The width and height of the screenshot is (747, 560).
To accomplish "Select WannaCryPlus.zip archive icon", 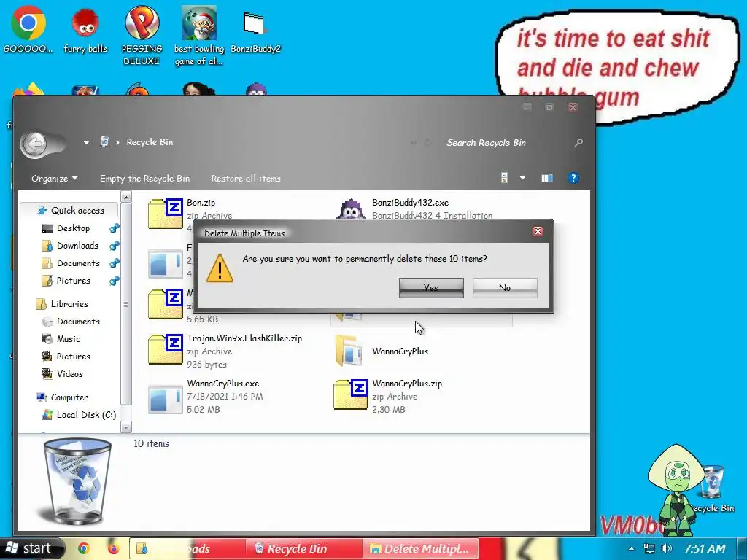I will tap(351, 394).
